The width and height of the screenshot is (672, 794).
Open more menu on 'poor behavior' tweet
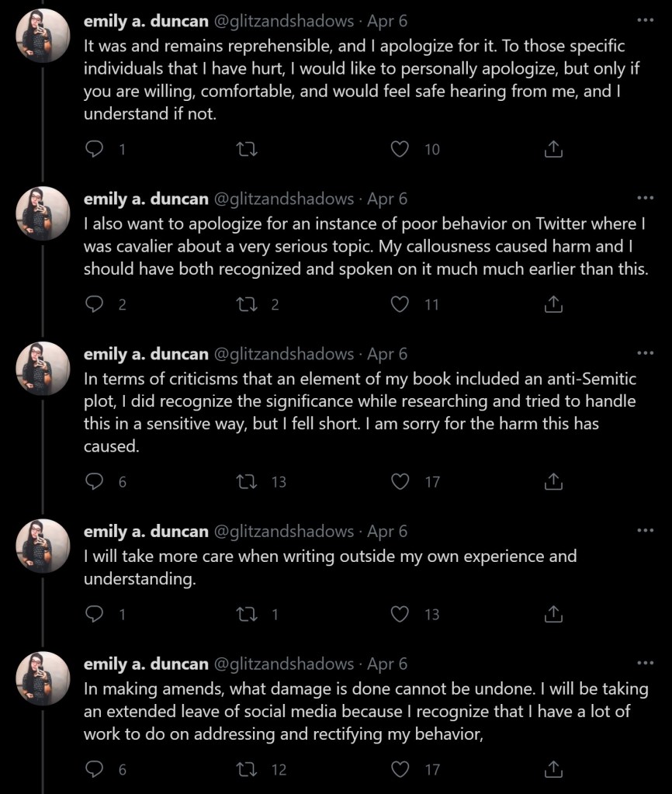645,199
